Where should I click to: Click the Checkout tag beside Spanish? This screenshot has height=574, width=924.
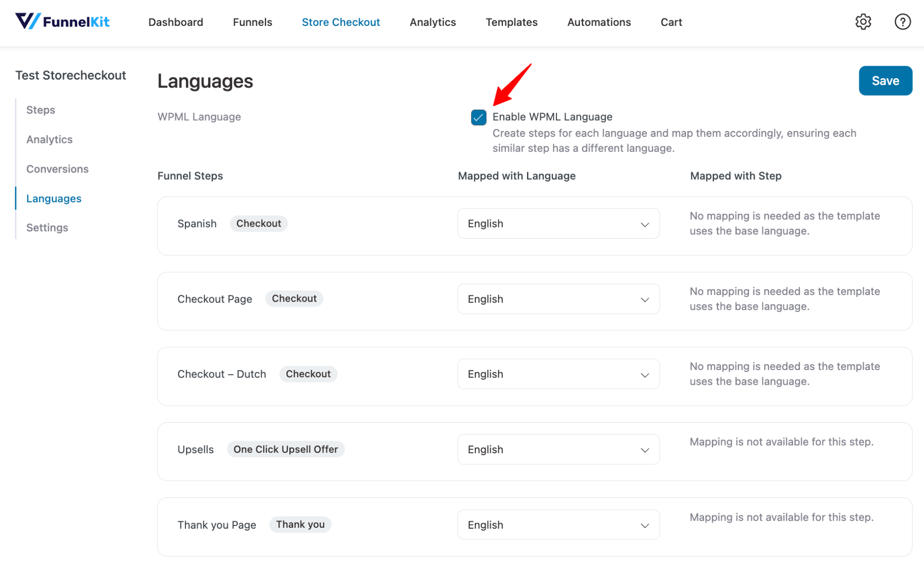click(x=259, y=223)
